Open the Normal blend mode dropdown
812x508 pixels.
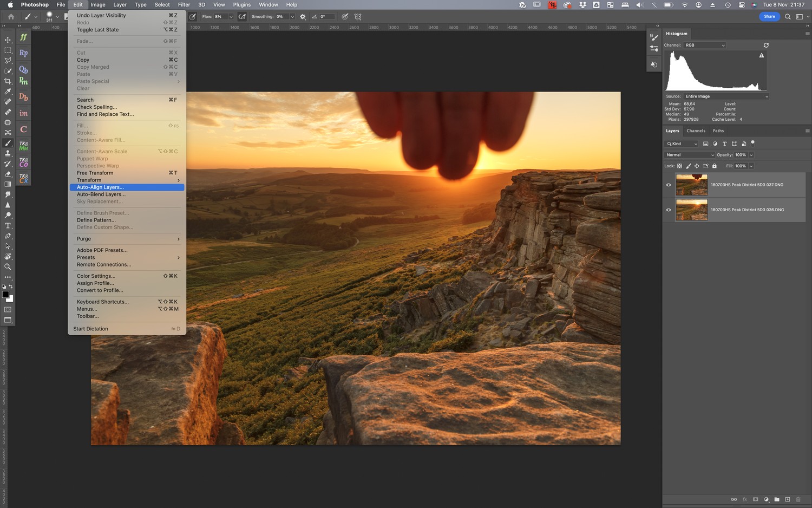[x=690, y=155]
